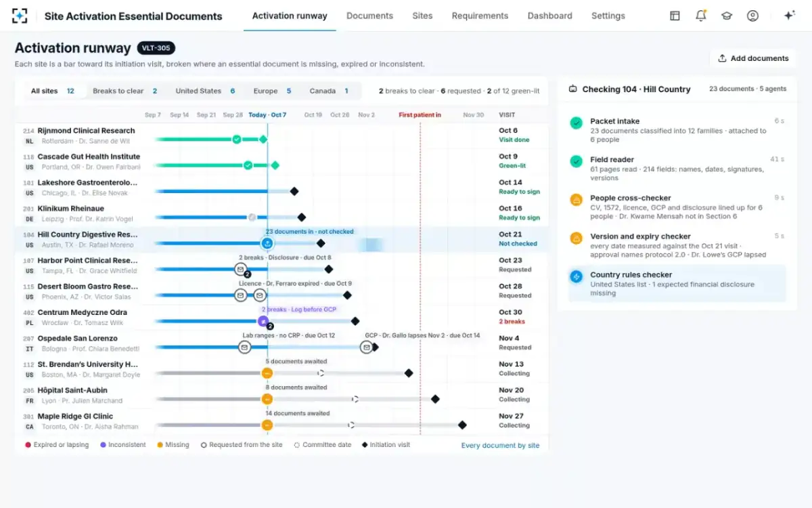Screen dimensions: 812x508
Task: Switch to the Documents tab
Action: click(x=369, y=16)
